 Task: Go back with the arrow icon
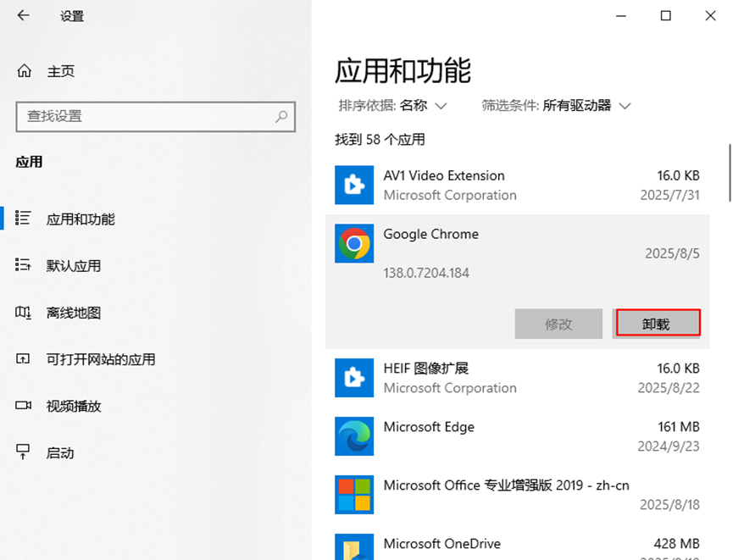tap(23, 15)
